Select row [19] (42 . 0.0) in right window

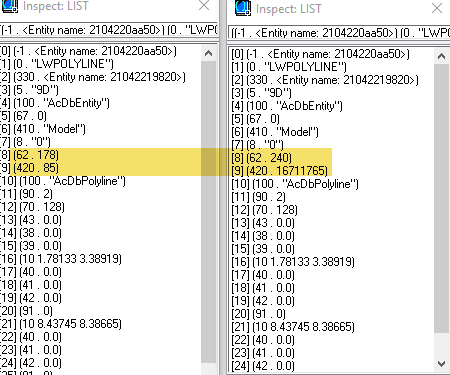[x=263, y=301]
